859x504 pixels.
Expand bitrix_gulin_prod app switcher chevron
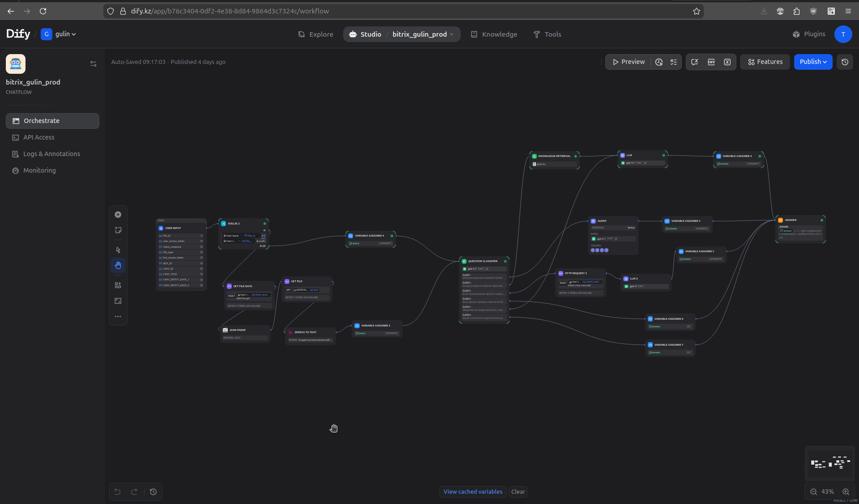point(452,34)
